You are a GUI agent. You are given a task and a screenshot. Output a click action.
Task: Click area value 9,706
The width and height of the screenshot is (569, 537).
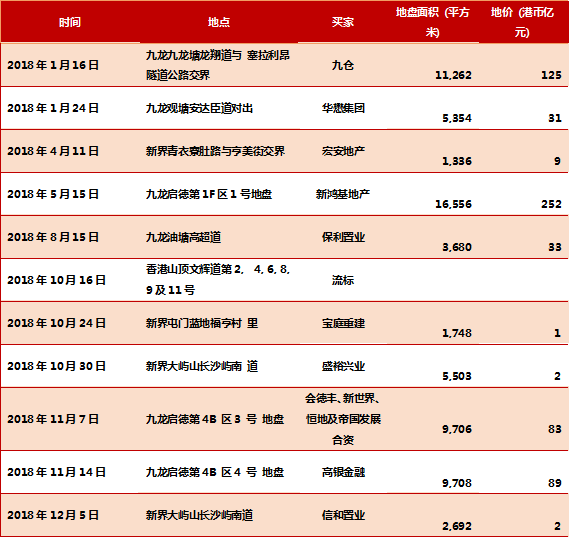(x=457, y=429)
